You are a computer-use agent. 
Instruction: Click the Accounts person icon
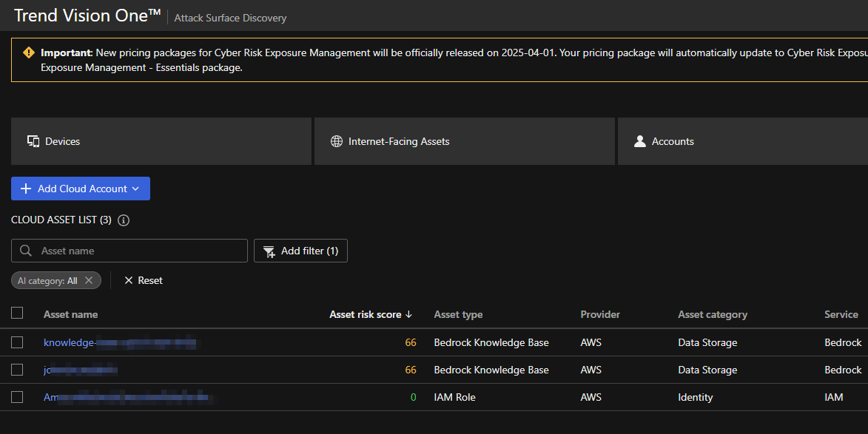pos(640,141)
